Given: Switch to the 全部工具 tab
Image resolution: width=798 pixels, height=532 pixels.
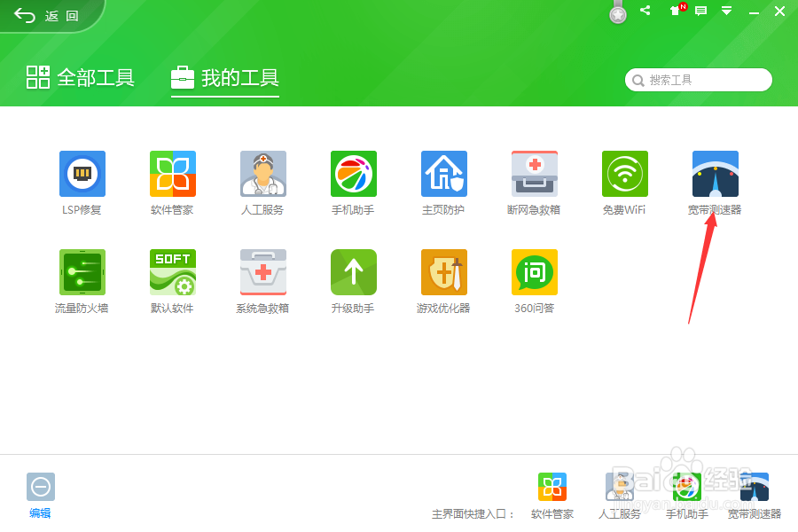Looking at the screenshot, I should (x=79, y=78).
